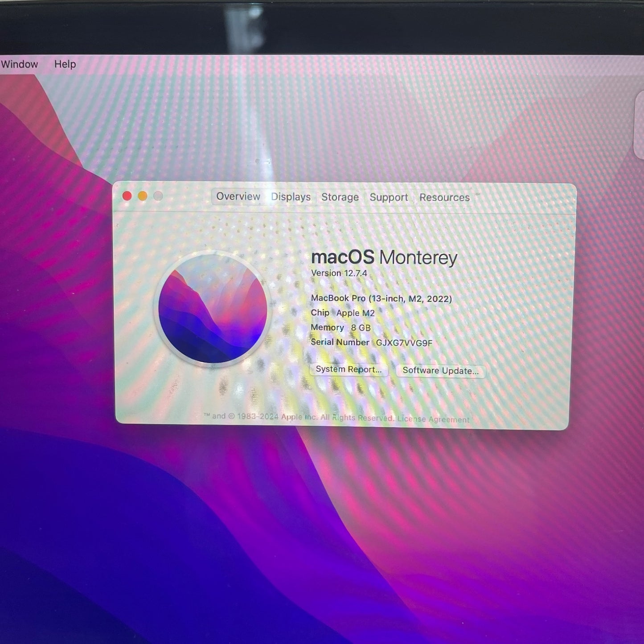644x644 pixels.
Task: Select the Overview tab
Action: point(238,197)
